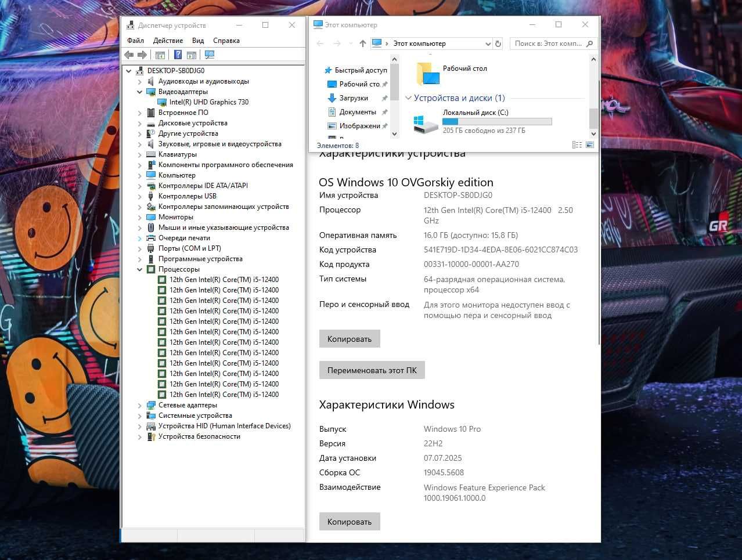Collapse the Видеоадаптеры tree node
Viewport: 742px width, 560px height.
tap(139, 92)
